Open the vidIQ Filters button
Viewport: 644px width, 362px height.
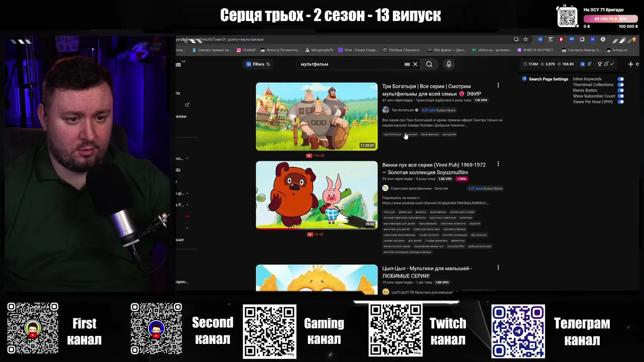coord(258,64)
